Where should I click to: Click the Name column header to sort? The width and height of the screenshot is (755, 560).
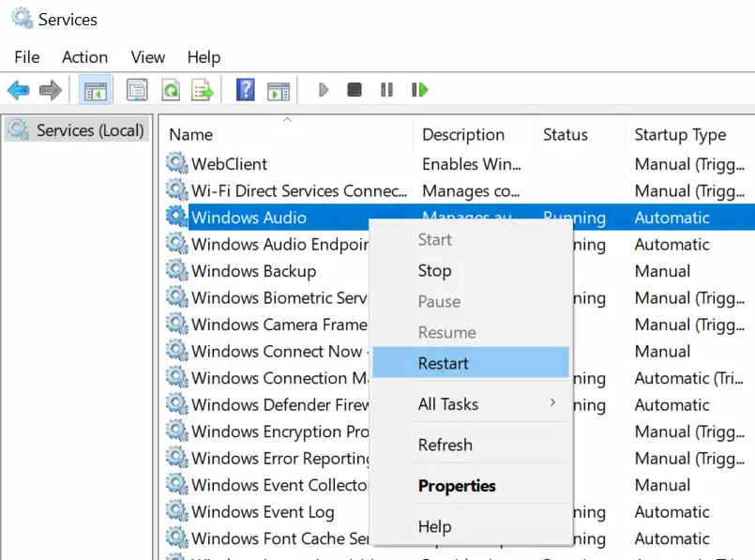pos(190,134)
